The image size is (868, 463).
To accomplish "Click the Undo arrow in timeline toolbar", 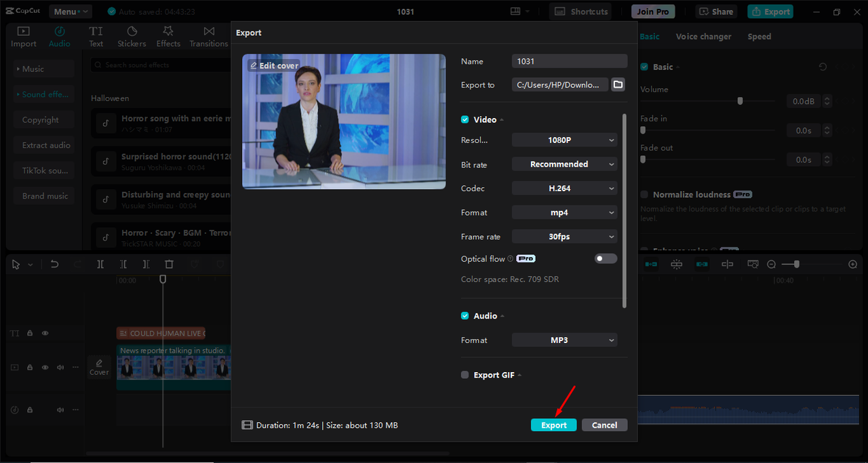I will 55,264.
